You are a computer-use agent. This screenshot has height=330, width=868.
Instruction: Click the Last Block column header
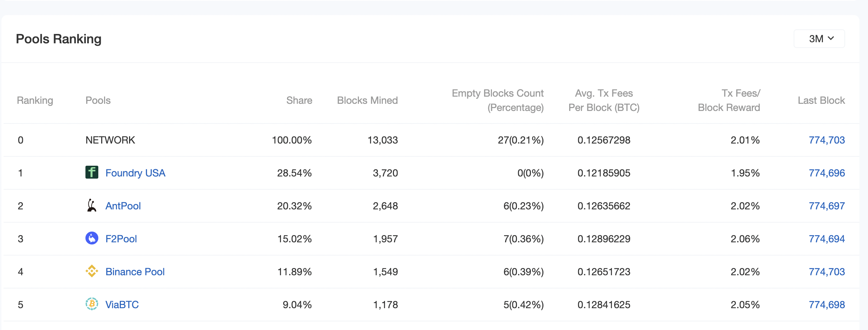pyautogui.click(x=821, y=101)
